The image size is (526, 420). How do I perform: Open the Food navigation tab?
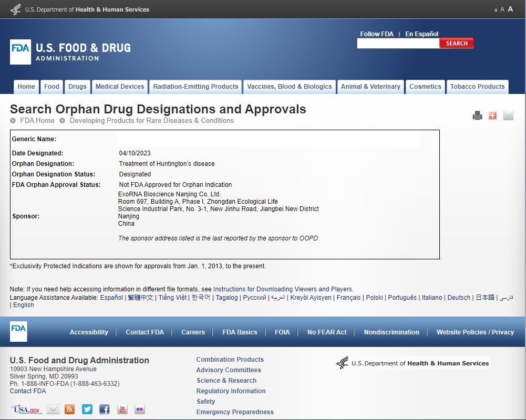(51, 87)
